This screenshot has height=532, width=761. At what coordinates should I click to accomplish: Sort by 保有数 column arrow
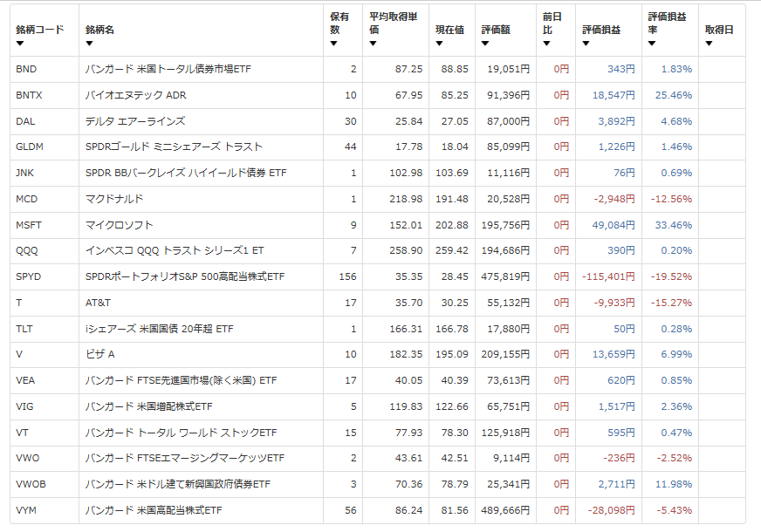(333, 44)
